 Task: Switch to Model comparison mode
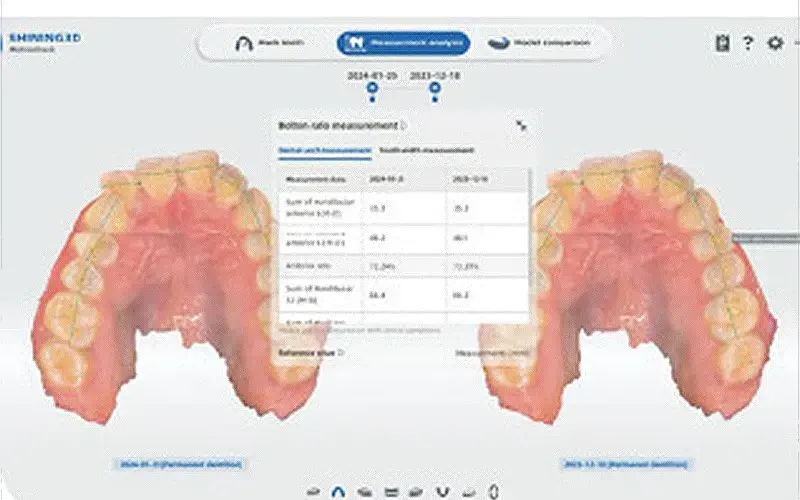pyautogui.click(x=538, y=43)
